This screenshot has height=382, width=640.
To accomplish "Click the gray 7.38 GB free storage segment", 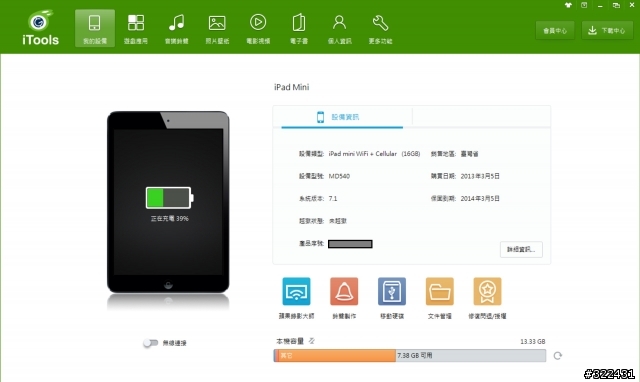I will coord(471,355).
